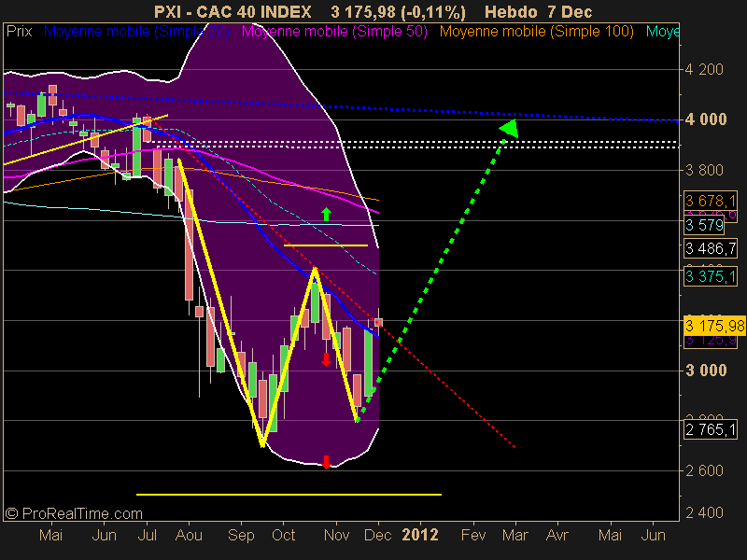Select 'Moyenne mobile (Simple 50)' legend entry

(x=334, y=32)
